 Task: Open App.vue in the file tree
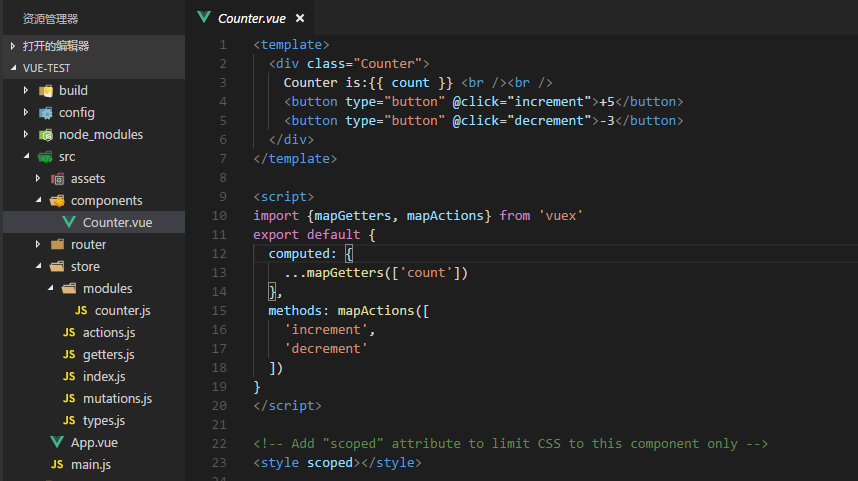coord(94,442)
